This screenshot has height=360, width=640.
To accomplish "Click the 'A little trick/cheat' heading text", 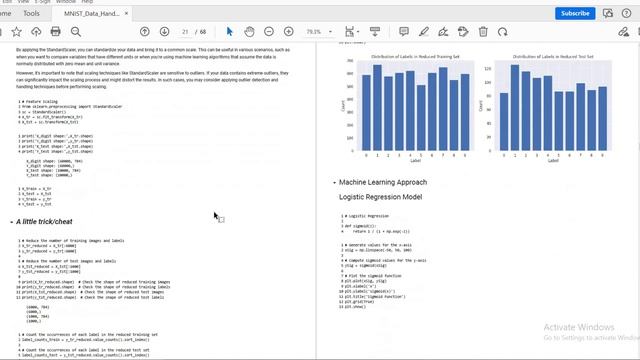I will click(44, 222).
